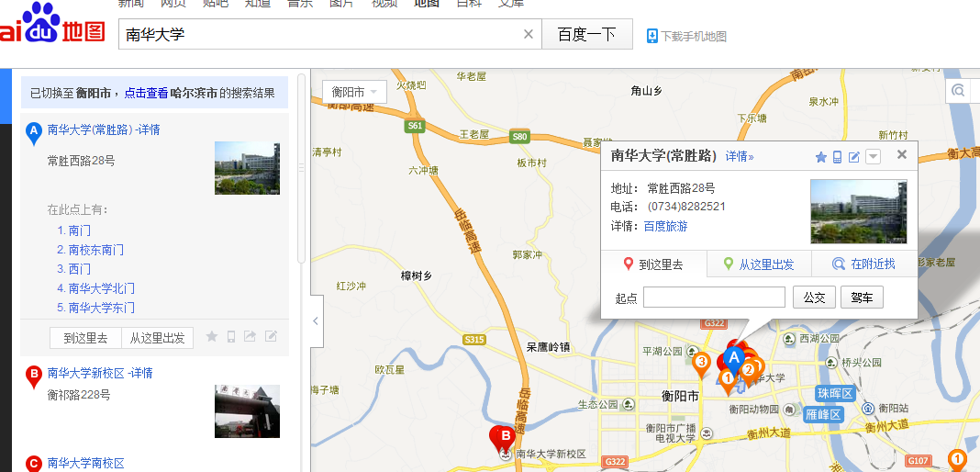This screenshot has width=980, height=472.
Task: Open 南华大学新校区 -详情 result link
Action: click(100, 373)
